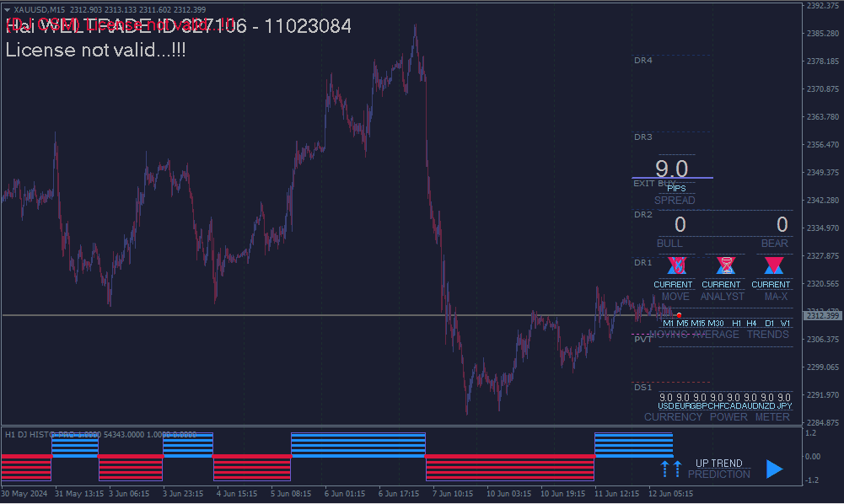Select the D1 timeframe trend label

769,324
